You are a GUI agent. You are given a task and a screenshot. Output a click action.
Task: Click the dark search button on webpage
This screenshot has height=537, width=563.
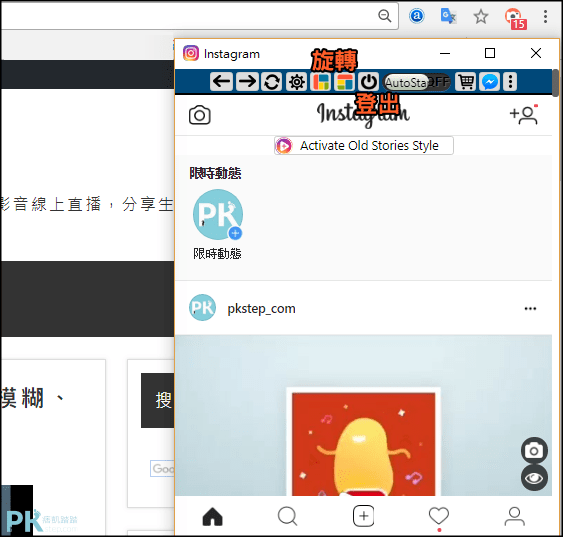pos(158,401)
